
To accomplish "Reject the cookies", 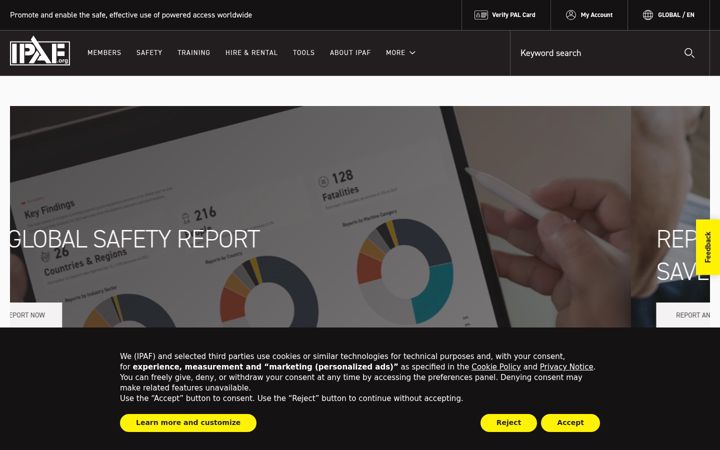I will (508, 423).
